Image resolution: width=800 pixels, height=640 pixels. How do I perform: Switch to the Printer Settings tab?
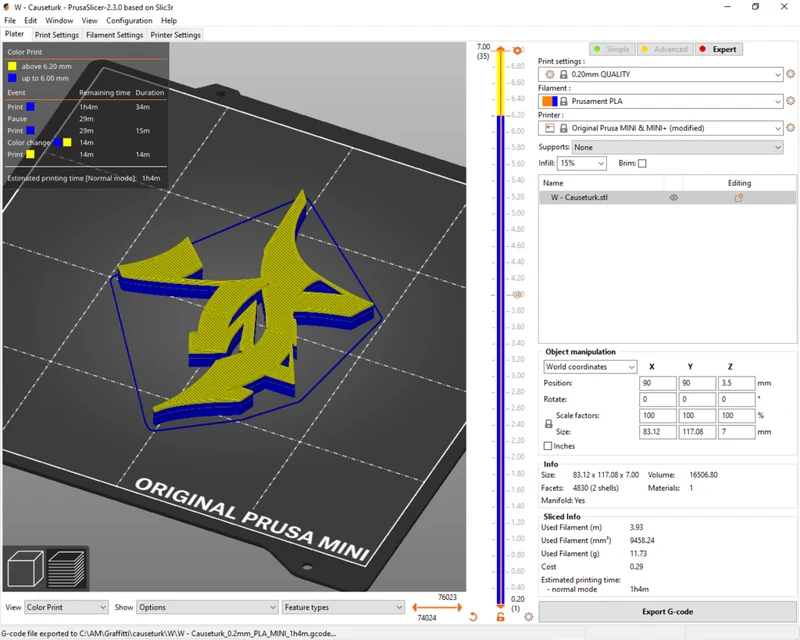coord(176,35)
